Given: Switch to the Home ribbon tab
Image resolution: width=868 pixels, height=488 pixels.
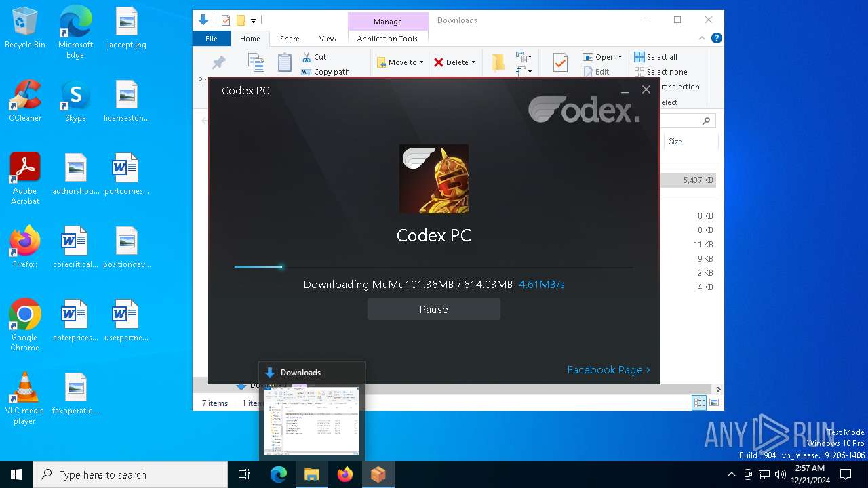Looking at the screenshot, I should click(x=250, y=39).
